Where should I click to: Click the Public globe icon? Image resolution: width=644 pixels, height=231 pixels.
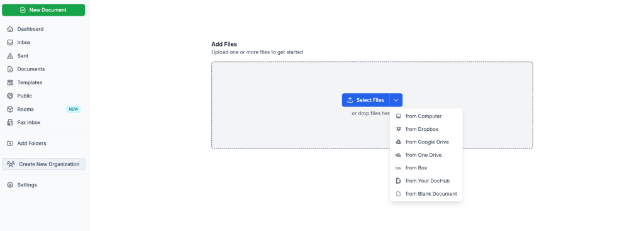point(10,96)
